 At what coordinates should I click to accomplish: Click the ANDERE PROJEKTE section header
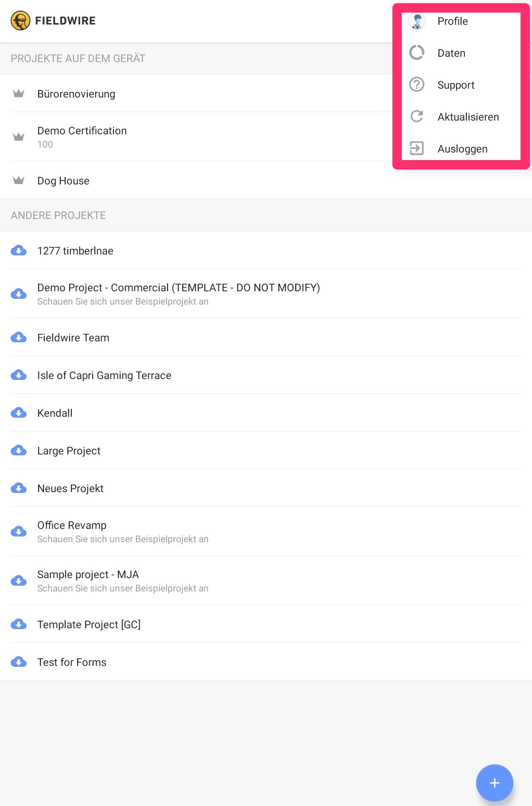58,215
